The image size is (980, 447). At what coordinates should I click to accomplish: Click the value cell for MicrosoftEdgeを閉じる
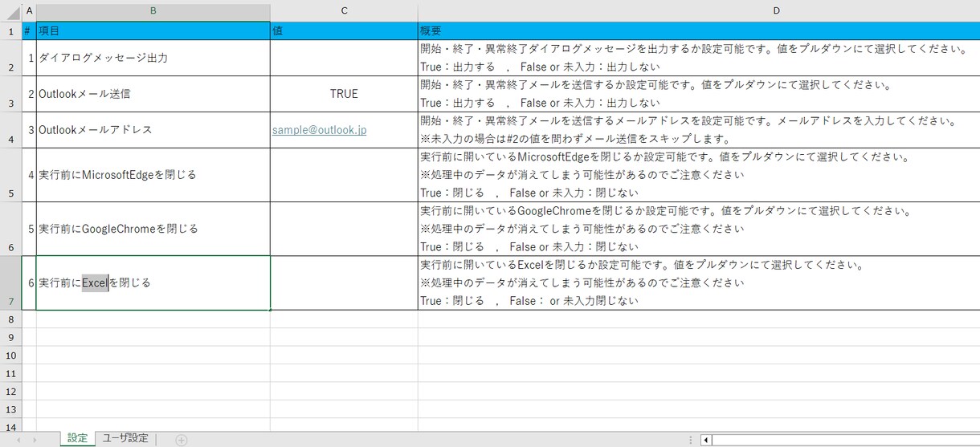[344, 175]
